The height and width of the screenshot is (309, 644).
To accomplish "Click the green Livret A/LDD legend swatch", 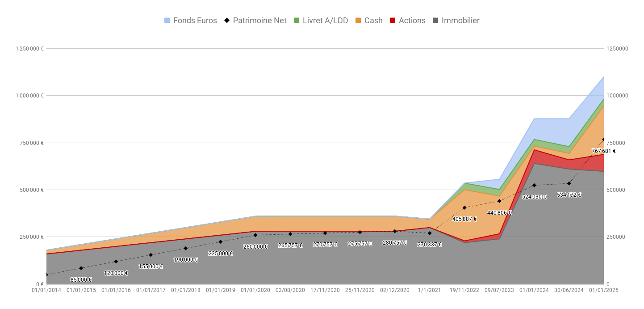I will (297, 21).
